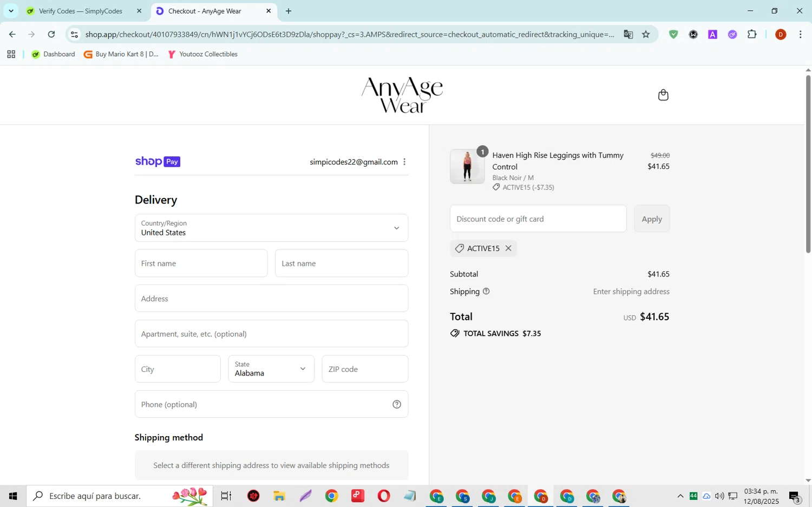The image size is (812, 507).
Task: Open the shopping bag cart icon
Action: tap(663, 95)
